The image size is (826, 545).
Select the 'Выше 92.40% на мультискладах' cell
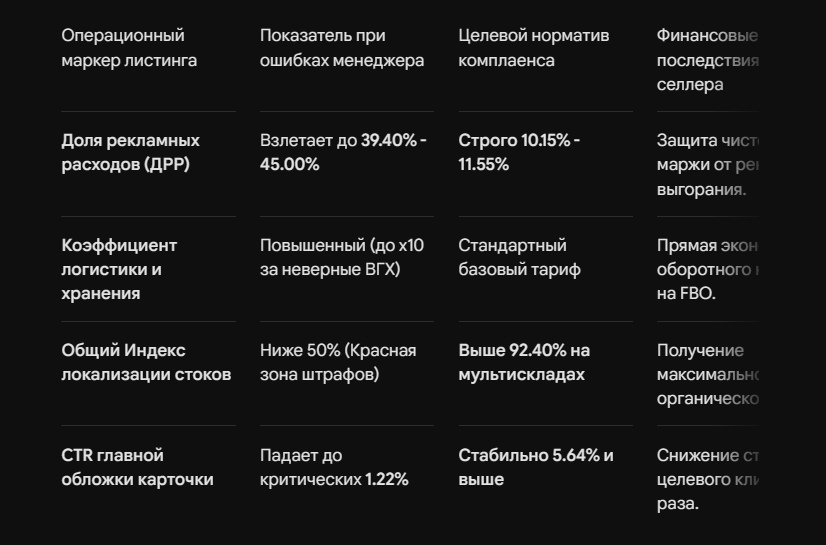[x=524, y=362]
